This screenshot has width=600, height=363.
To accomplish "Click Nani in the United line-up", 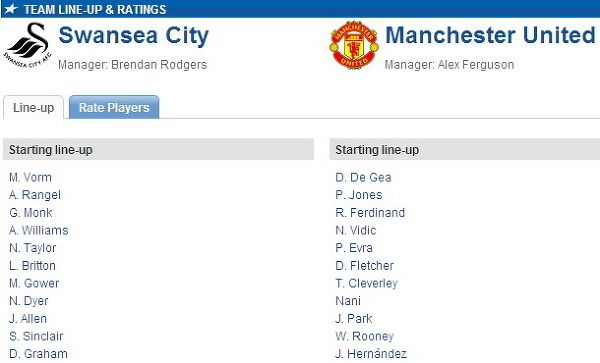I will pyautogui.click(x=348, y=301).
